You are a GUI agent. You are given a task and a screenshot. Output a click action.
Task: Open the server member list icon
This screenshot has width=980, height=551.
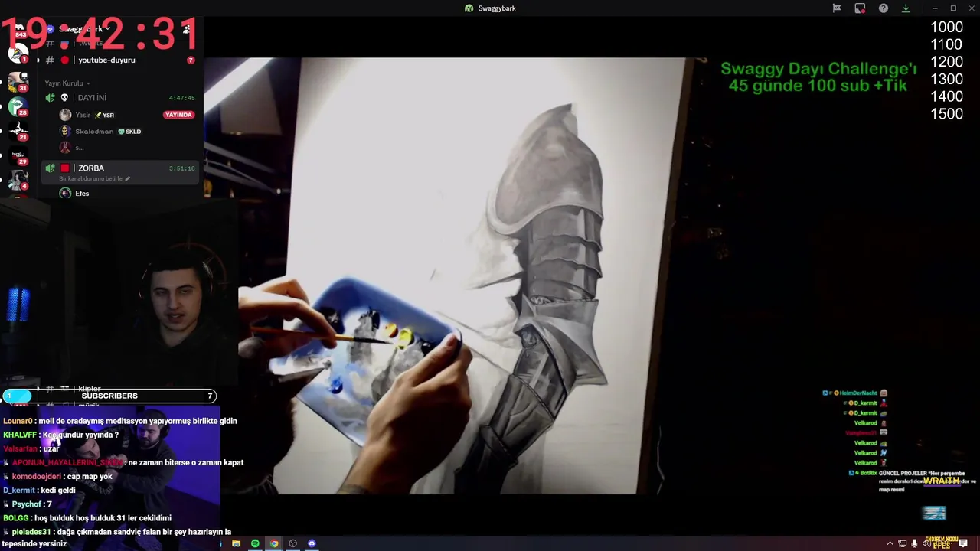tap(186, 29)
